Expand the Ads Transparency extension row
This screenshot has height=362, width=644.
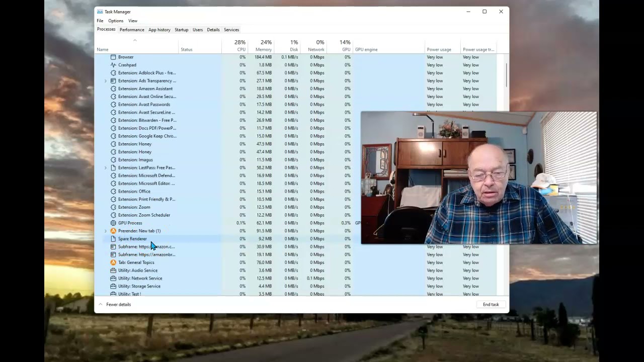point(106,80)
